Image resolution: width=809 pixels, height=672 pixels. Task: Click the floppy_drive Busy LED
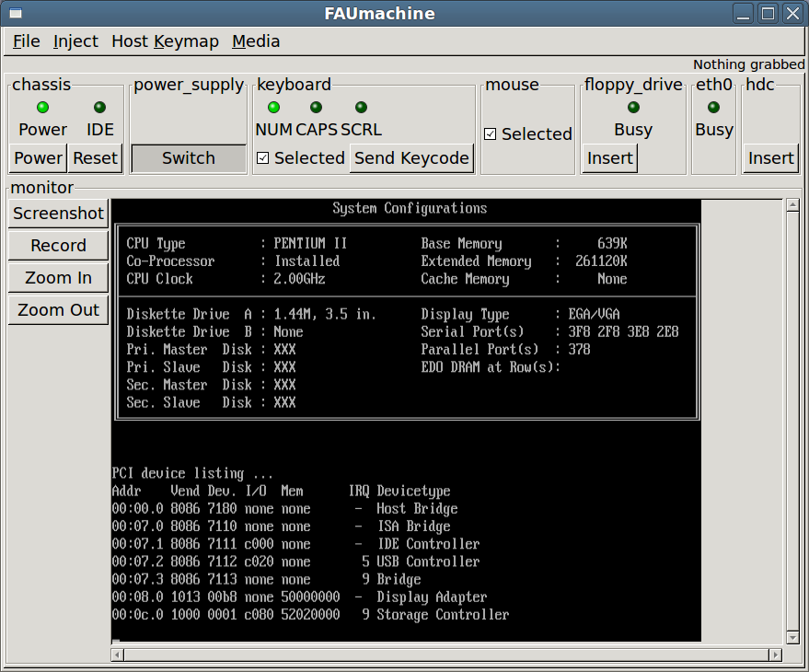pyautogui.click(x=633, y=108)
